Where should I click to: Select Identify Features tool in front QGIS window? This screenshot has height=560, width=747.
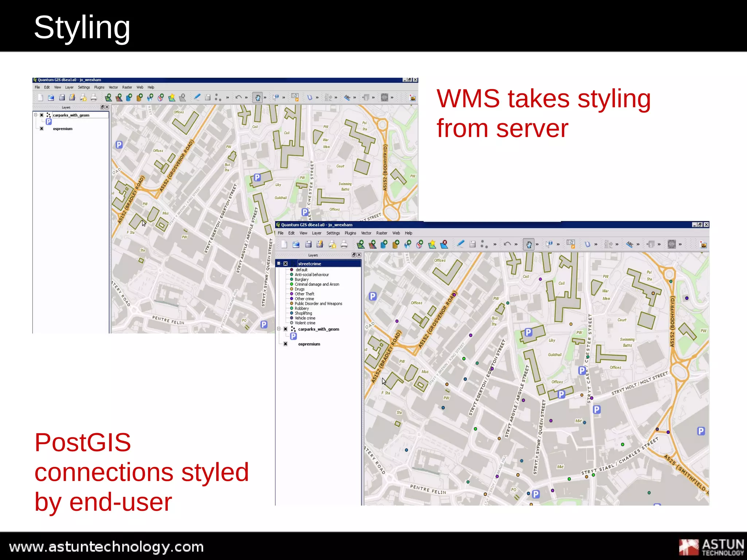[x=549, y=244]
